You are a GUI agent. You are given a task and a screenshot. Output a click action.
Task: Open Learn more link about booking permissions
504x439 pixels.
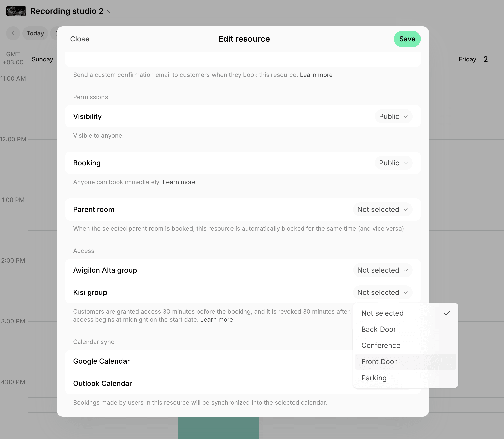pyautogui.click(x=179, y=182)
